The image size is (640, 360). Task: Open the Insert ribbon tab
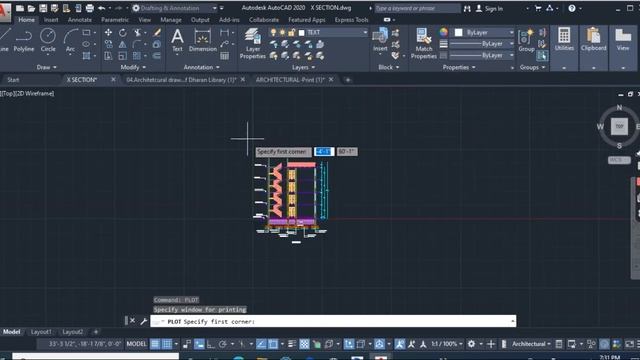pos(51,20)
